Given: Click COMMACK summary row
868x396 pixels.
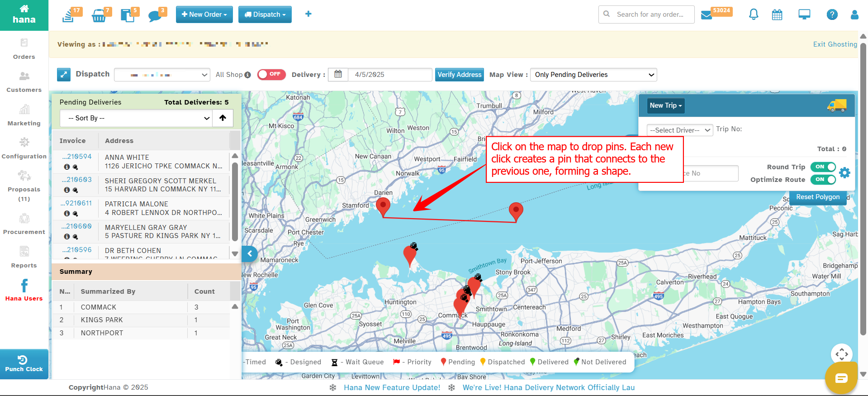Looking at the screenshot, I should click(x=141, y=307).
